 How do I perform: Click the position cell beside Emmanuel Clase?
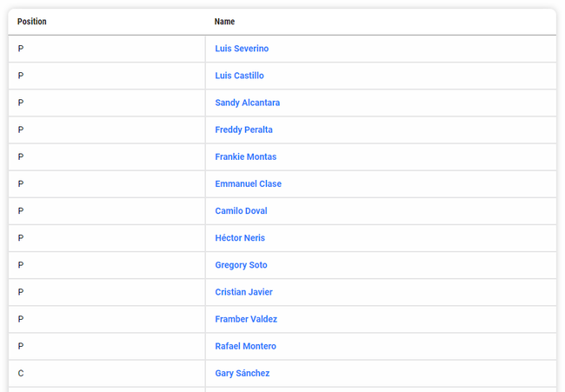point(21,183)
